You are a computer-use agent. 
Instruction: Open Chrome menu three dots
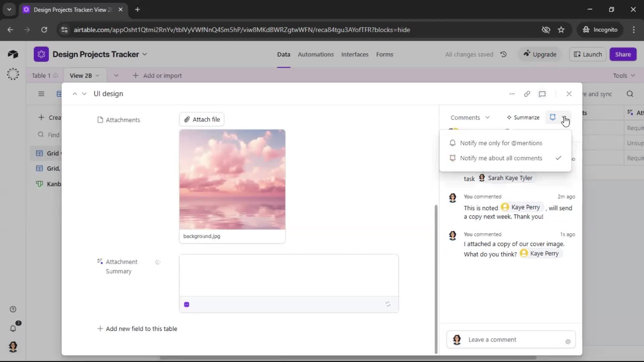click(634, 30)
